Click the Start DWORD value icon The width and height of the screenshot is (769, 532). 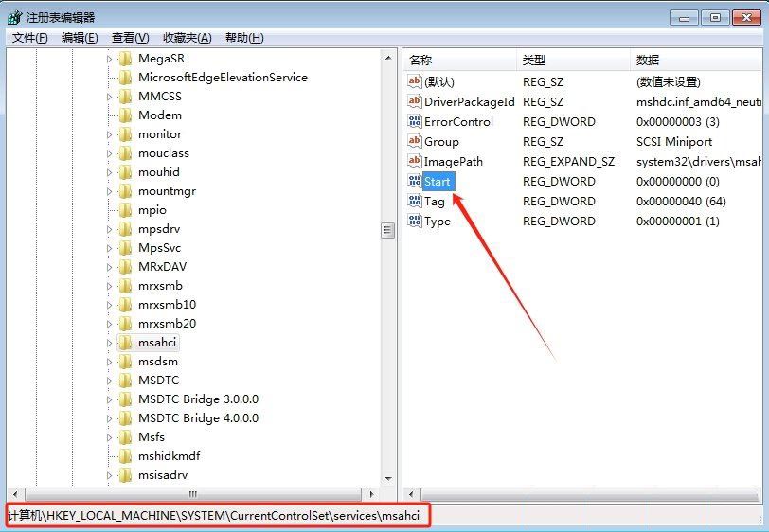point(414,182)
